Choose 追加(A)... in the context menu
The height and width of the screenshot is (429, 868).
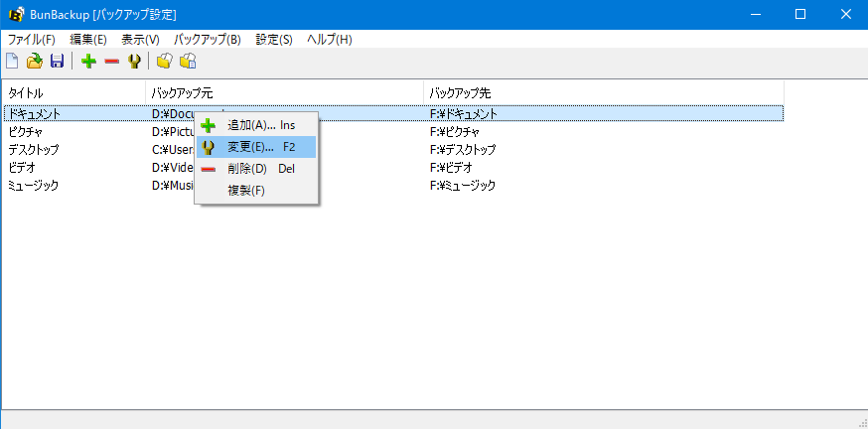pos(256,125)
